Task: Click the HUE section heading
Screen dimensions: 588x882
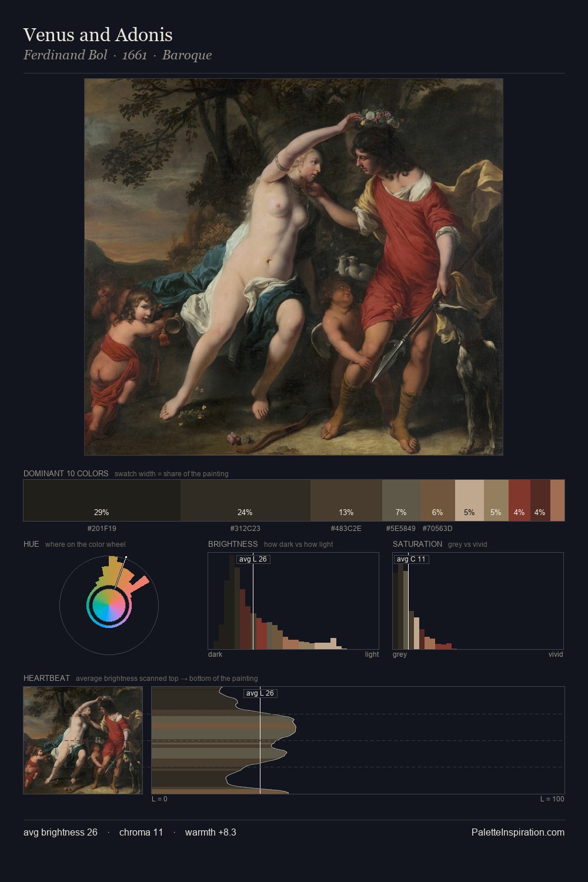Action: click(31, 544)
